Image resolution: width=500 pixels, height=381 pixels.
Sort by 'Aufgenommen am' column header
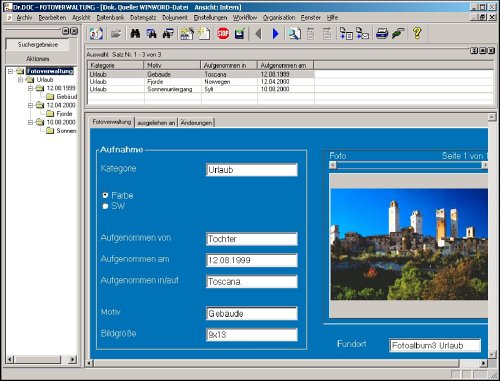click(286, 65)
